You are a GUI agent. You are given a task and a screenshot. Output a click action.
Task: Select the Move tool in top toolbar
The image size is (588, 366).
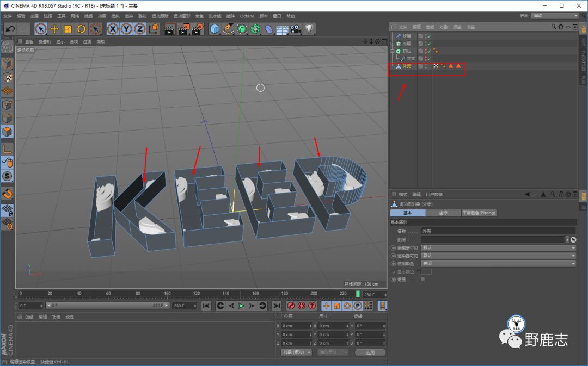[54, 29]
